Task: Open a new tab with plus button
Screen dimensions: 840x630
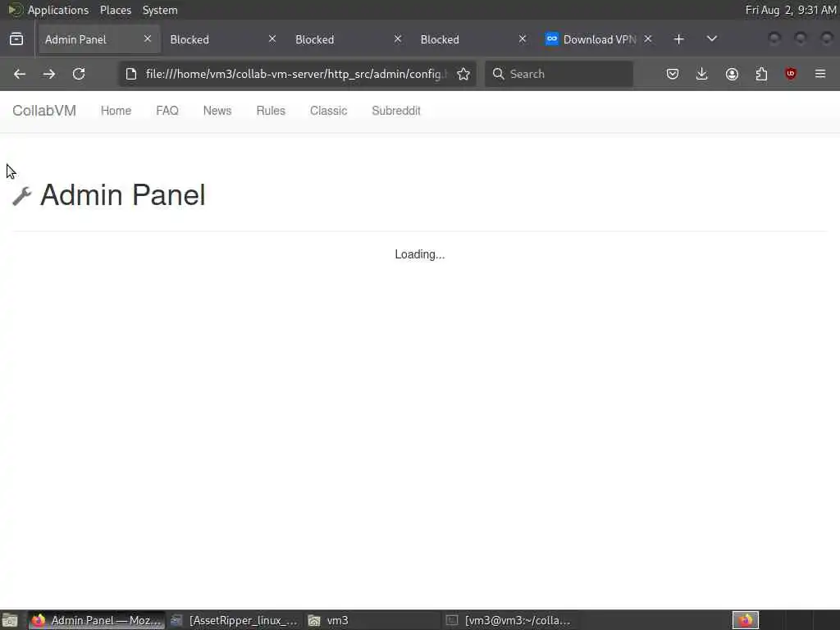Action: point(678,39)
